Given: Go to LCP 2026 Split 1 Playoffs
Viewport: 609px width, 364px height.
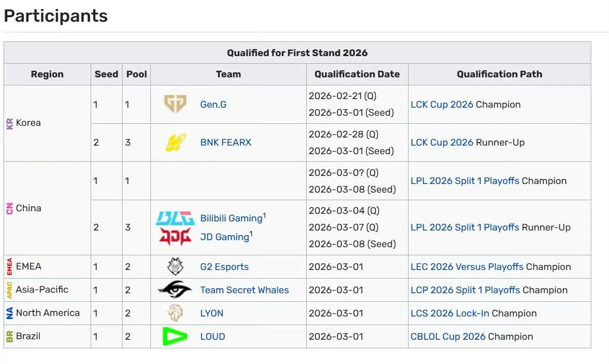Looking at the screenshot, I should 465,290.
